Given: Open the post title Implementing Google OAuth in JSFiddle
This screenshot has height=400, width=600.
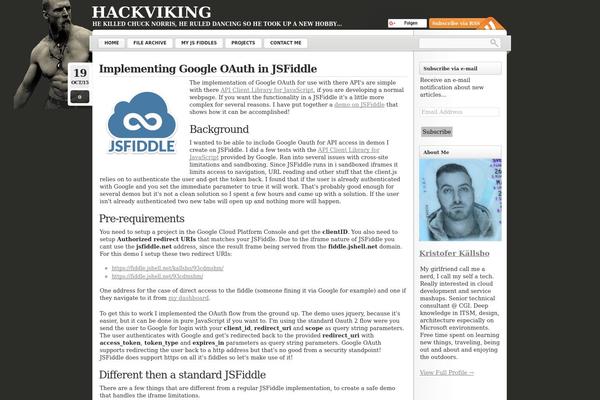Looking at the screenshot, I should click(208, 69).
